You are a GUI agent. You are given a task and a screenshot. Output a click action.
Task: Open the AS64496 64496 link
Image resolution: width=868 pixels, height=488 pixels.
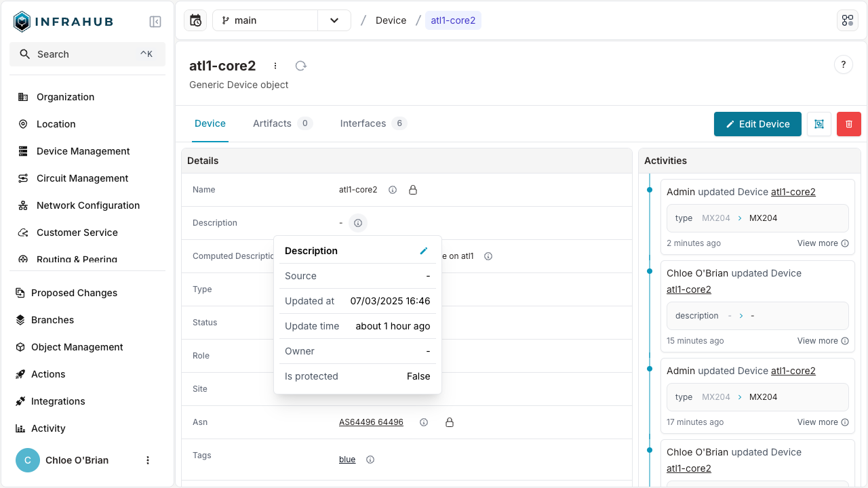(371, 422)
